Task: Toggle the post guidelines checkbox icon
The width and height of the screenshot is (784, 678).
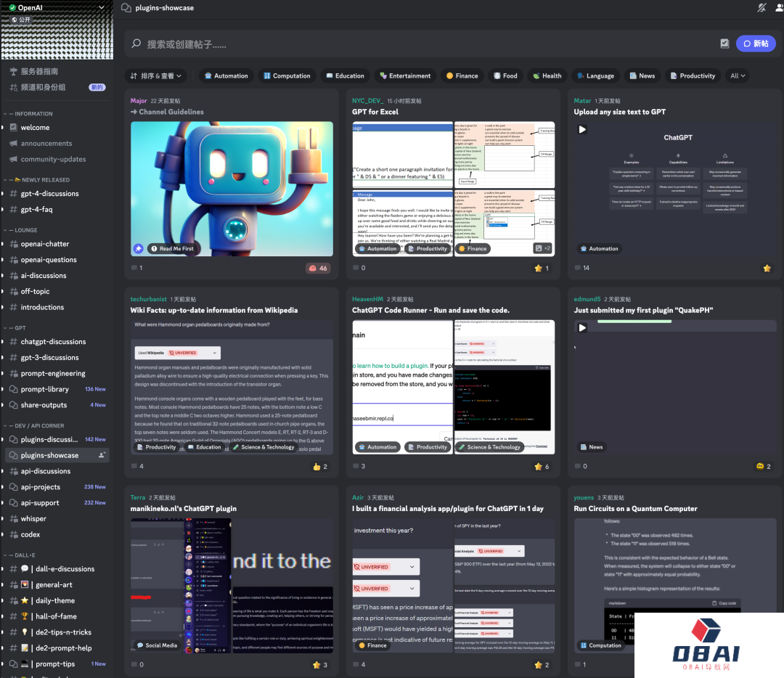Action: coord(724,44)
